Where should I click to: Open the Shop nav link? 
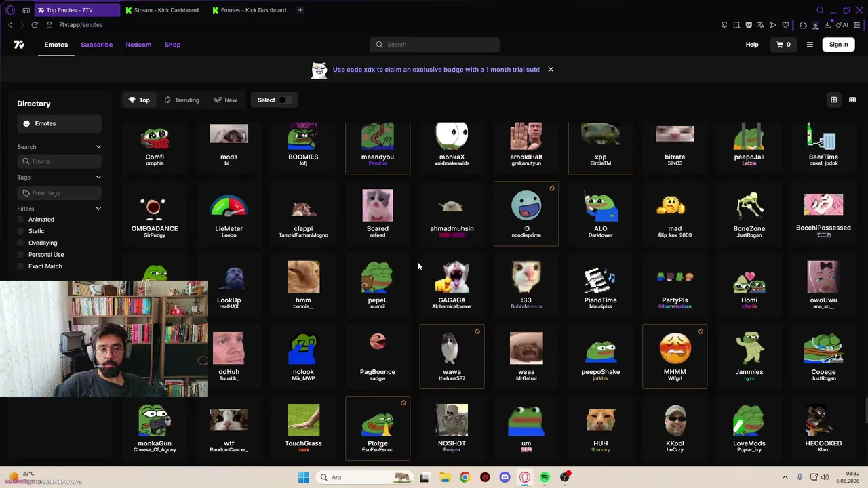pos(172,45)
